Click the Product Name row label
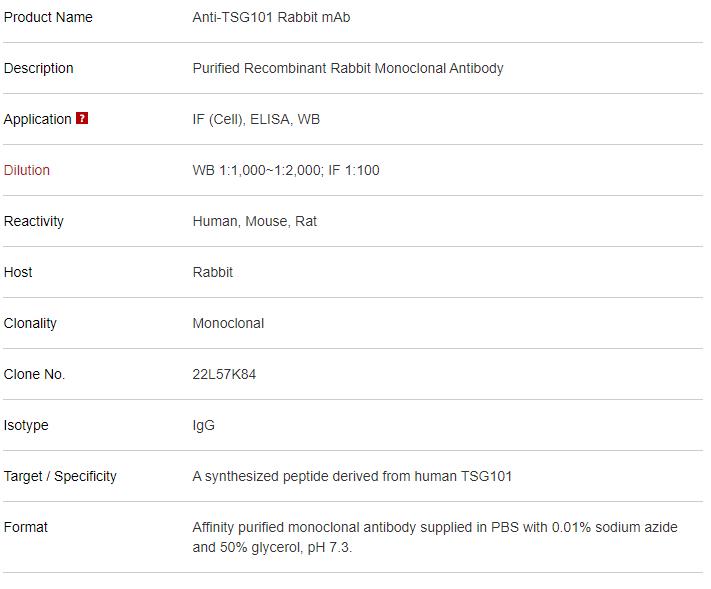711x589 pixels. [x=48, y=17]
